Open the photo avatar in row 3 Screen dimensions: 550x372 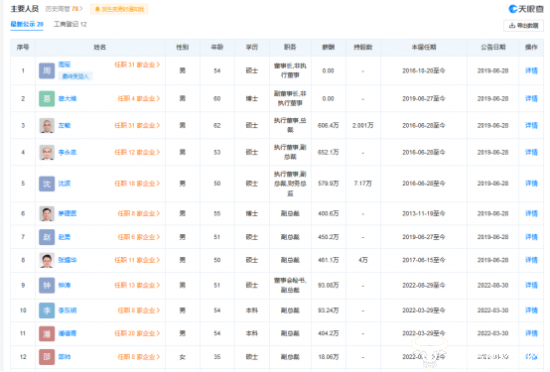(x=47, y=126)
